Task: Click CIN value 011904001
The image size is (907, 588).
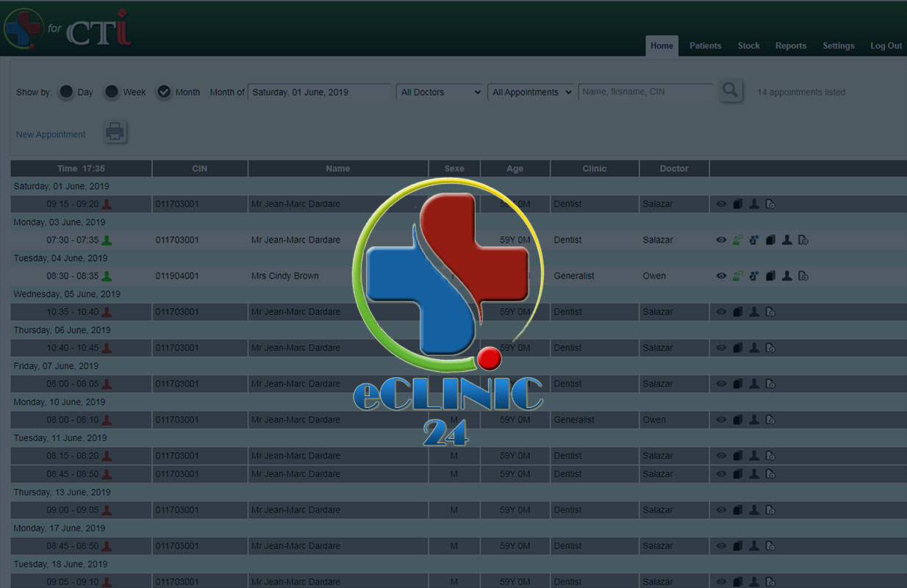Action: (177, 276)
